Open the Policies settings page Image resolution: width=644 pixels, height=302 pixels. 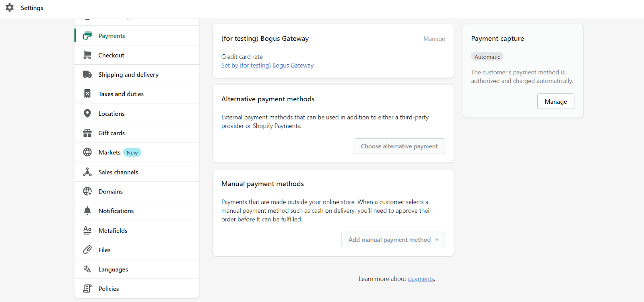pos(109,289)
